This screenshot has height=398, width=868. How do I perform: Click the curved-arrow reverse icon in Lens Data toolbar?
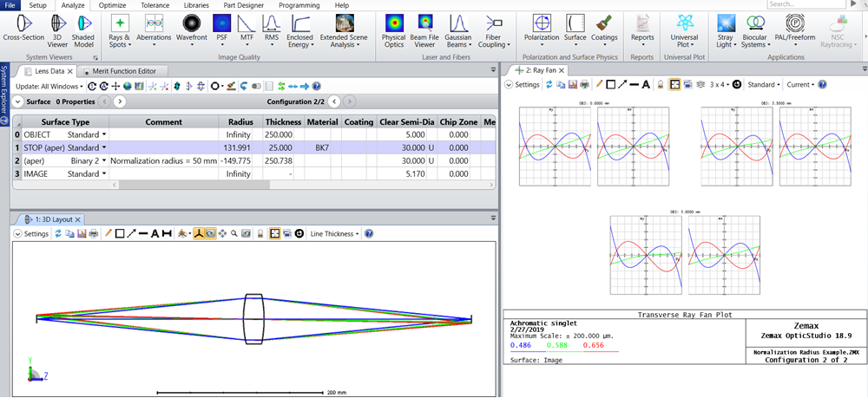click(244, 86)
